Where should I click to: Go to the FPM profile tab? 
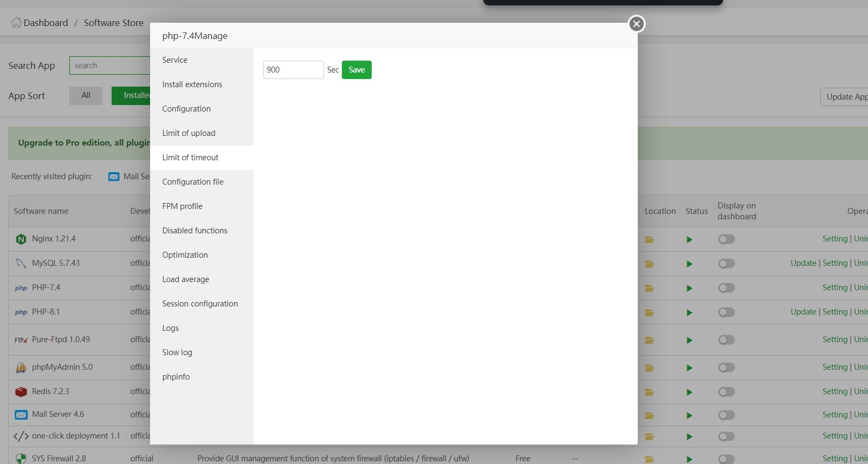pos(202,206)
